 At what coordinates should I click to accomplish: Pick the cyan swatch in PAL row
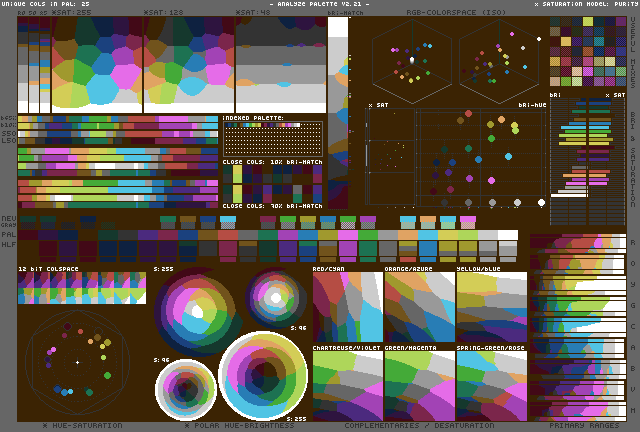pos(428,235)
